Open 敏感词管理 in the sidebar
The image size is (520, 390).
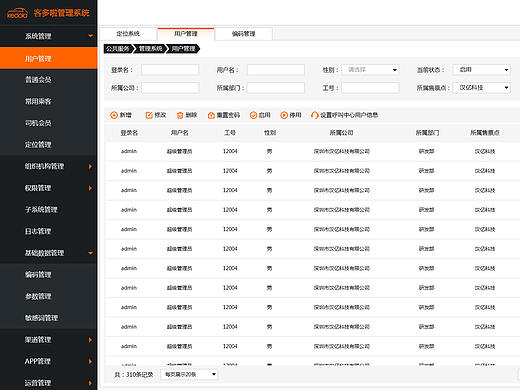(x=49, y=318)
